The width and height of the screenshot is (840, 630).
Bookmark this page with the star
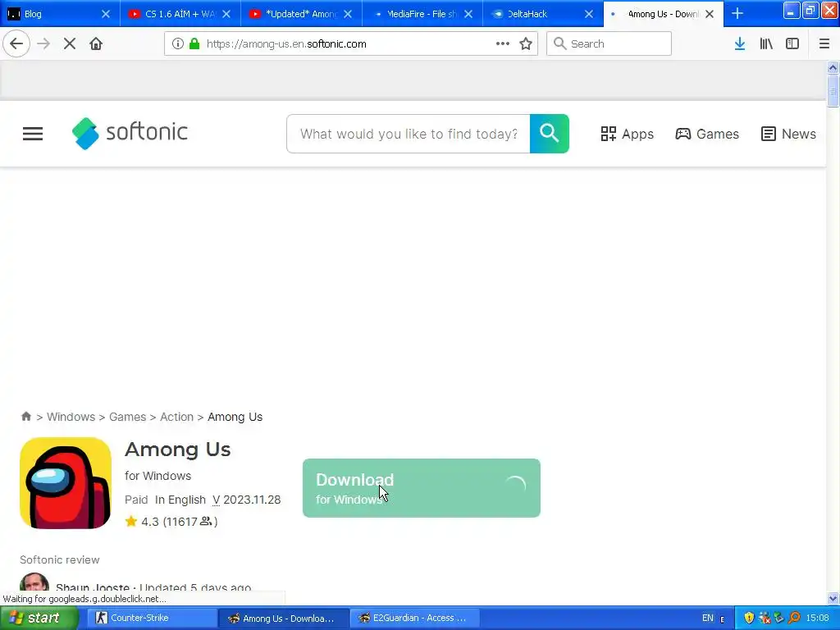click(x=526, y=43)
